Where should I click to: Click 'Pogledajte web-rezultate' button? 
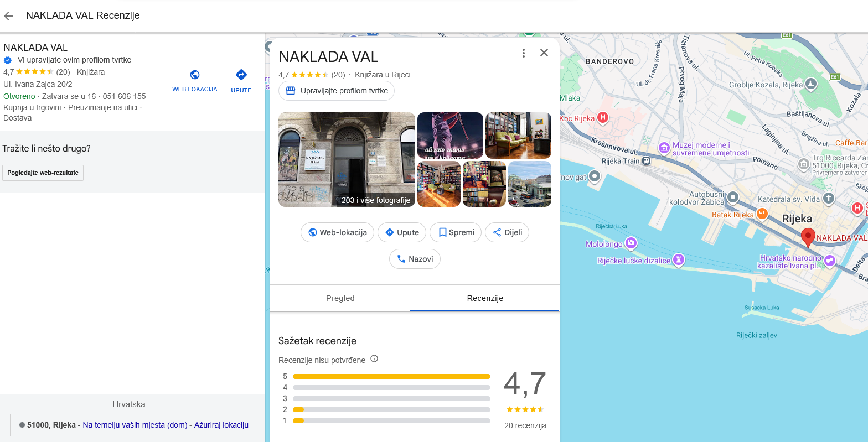[43, 173]
